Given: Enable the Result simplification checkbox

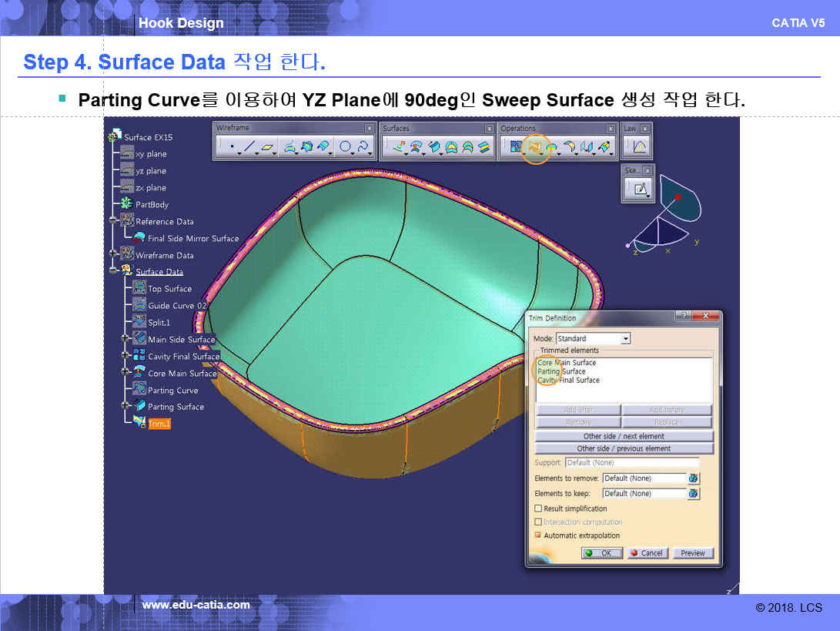Looking at the screenshot, I should point(538,508).
